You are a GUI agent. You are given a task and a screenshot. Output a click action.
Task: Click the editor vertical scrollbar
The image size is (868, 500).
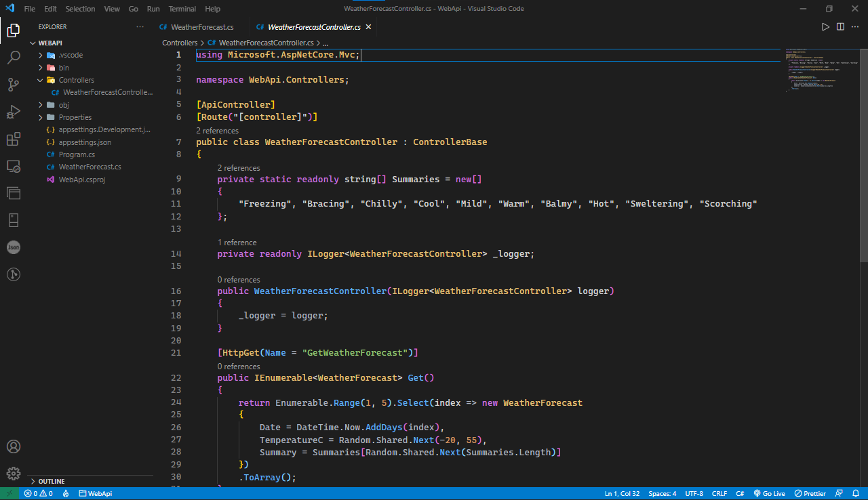[864, 155]
